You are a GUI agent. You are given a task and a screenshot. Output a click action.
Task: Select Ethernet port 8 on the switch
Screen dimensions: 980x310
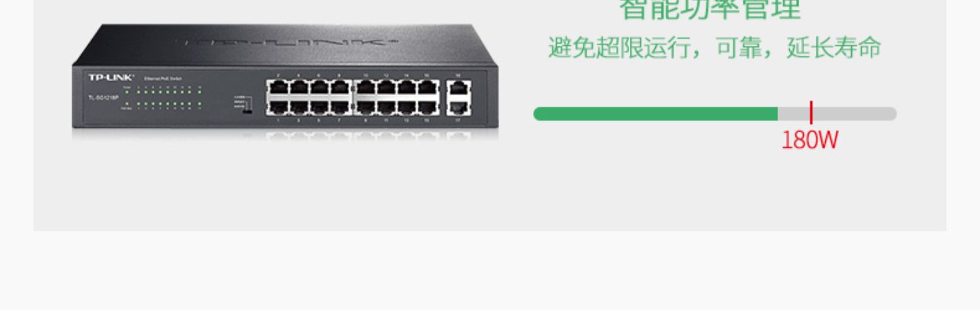point(340,88)
